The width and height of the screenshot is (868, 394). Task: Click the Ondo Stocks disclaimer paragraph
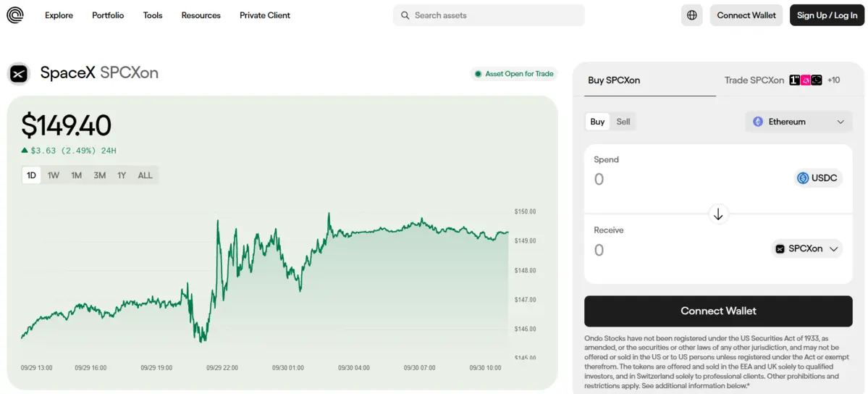[718, 361]
